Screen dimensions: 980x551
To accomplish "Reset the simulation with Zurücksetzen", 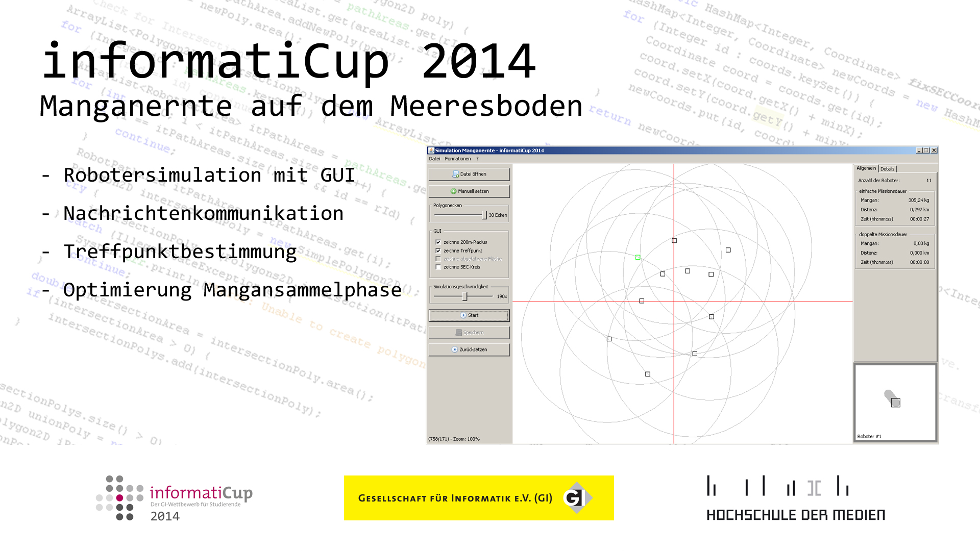I will [x=469, y=349].
